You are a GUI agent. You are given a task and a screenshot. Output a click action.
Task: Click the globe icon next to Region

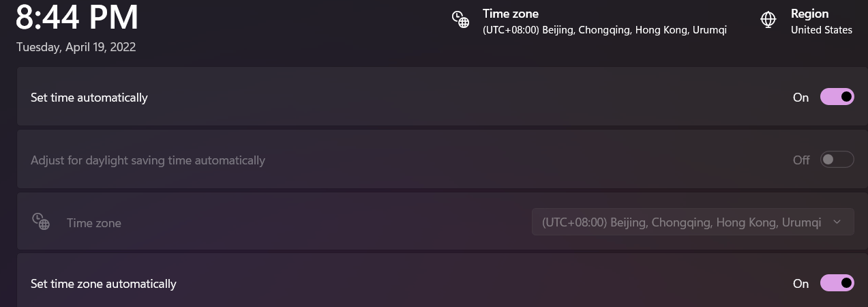click(768, 20)
